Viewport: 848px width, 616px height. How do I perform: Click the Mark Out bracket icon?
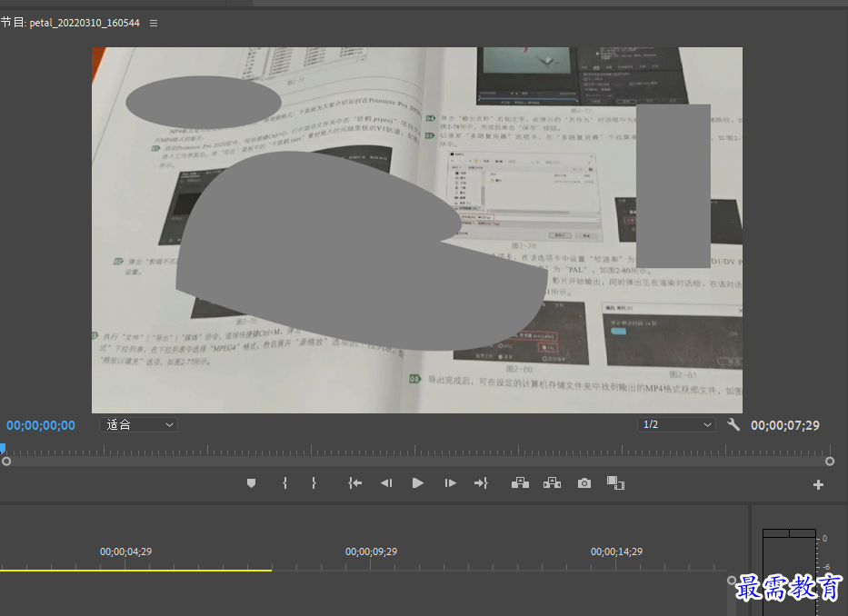tap(314, 483)
